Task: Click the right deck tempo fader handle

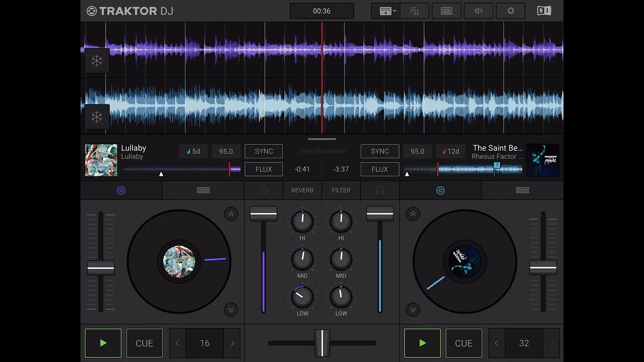Action: (543, 268)
